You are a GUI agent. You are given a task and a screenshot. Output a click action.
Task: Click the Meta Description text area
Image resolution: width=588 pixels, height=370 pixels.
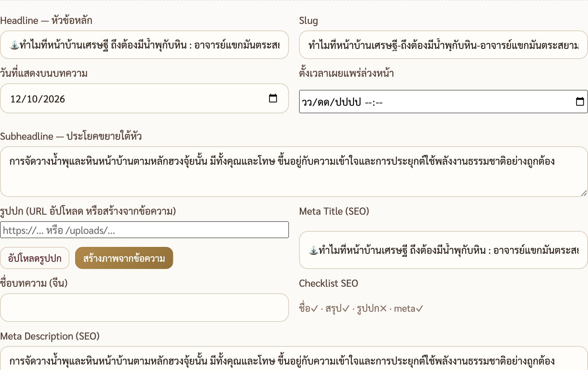(294, 358)
